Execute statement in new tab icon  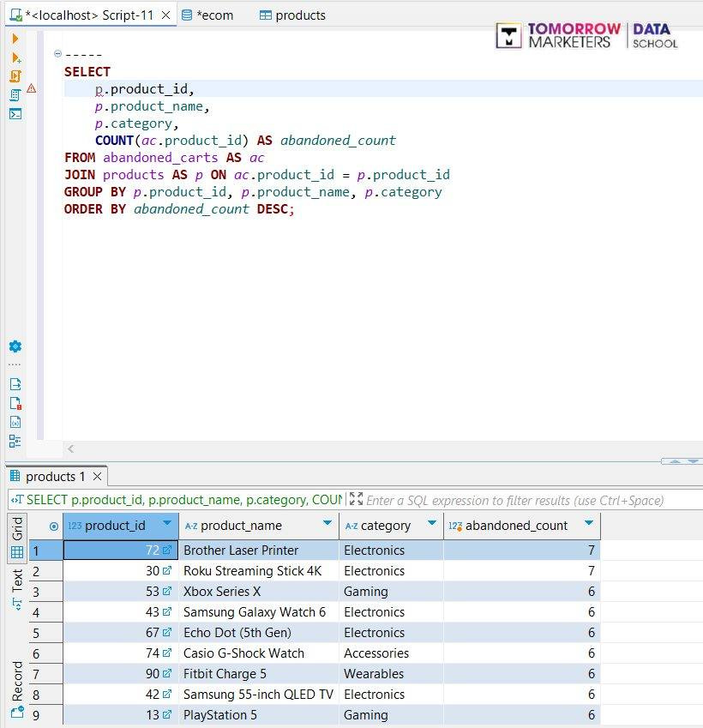coord(15,57)
